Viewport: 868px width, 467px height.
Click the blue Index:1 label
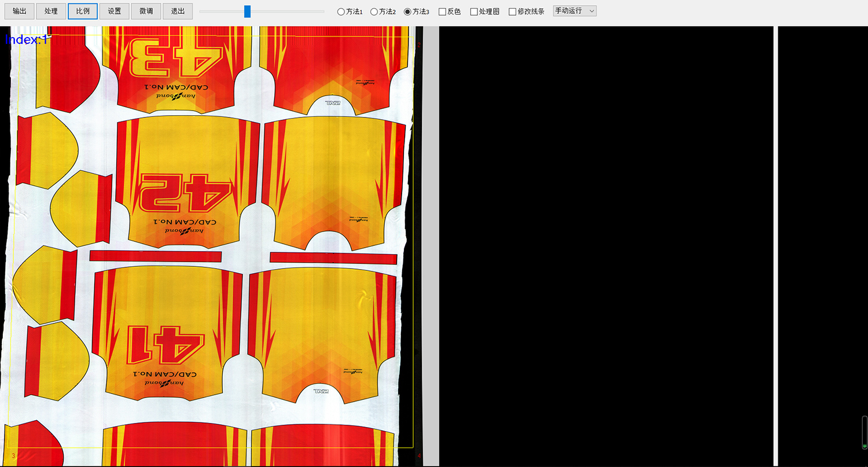27,39
